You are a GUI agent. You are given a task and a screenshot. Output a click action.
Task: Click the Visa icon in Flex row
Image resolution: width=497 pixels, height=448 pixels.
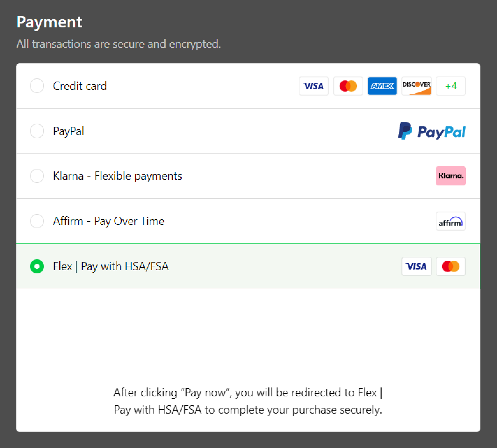tap(416, 266)
